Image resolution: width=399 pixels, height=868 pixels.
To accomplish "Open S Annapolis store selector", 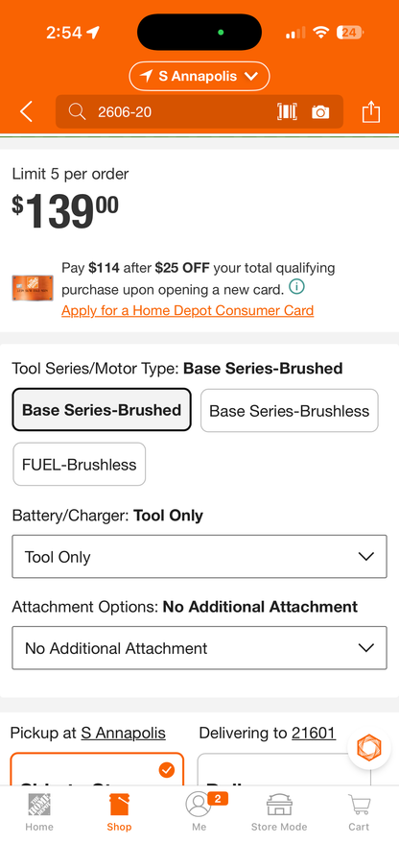I will coord(199,77).
